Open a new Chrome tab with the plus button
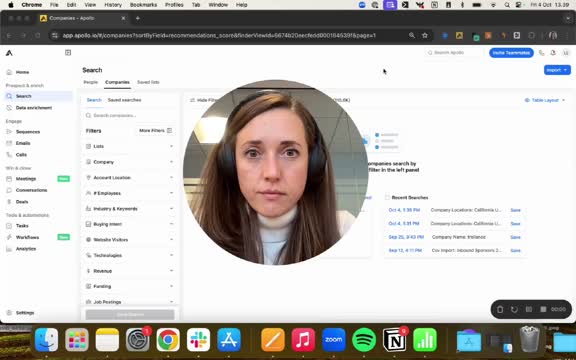The image size is (576, 360). click(x=138, y=18)
